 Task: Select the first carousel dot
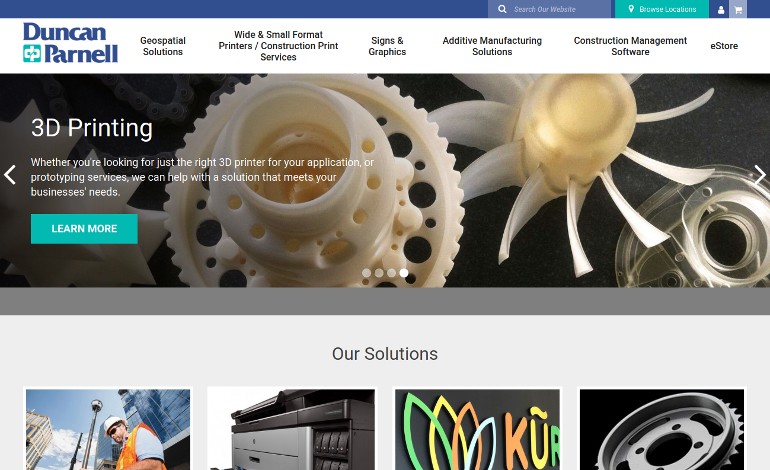click(366, 273)
